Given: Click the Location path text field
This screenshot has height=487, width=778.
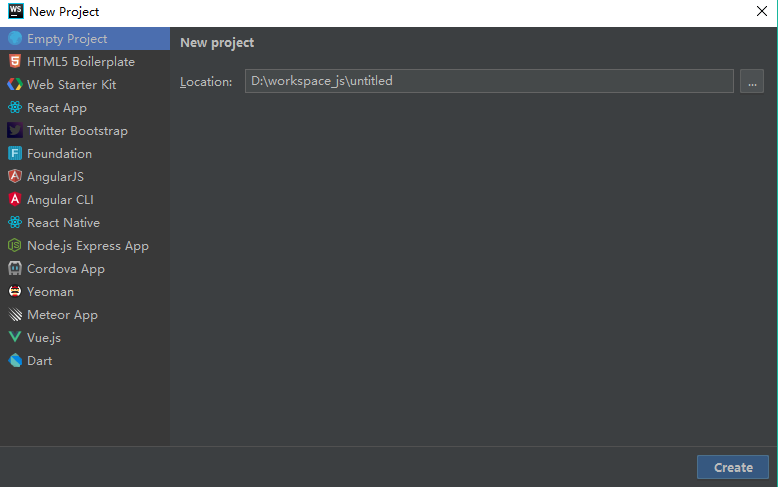Looking at the screenshot, I should 489,81.
